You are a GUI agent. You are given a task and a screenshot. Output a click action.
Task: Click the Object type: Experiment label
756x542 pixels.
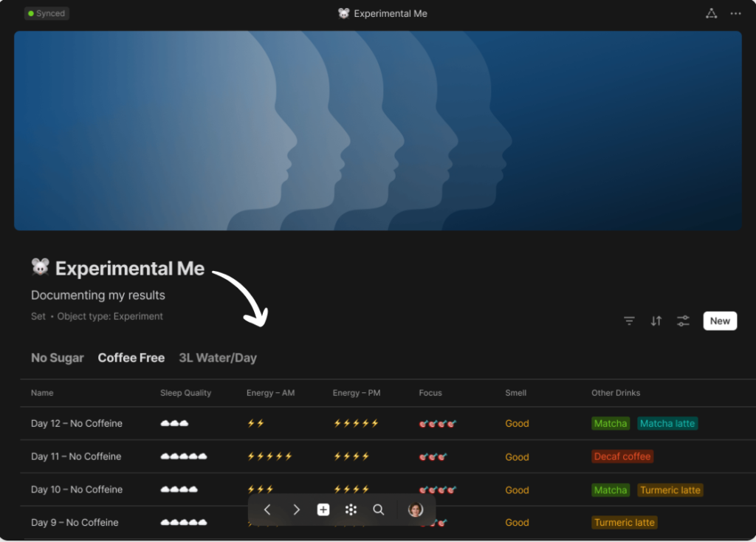pos(110,316)
